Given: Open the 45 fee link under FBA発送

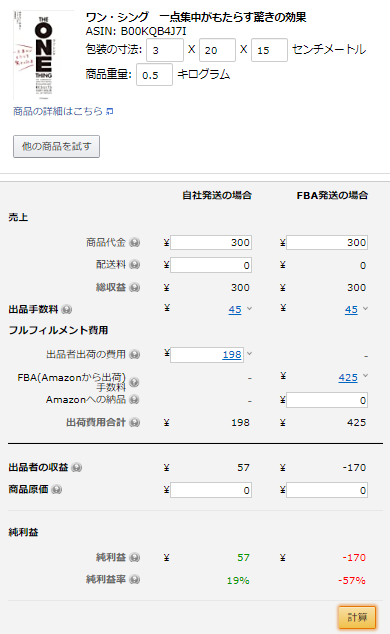Looking at the screenshot, I should tap(351, 310).
